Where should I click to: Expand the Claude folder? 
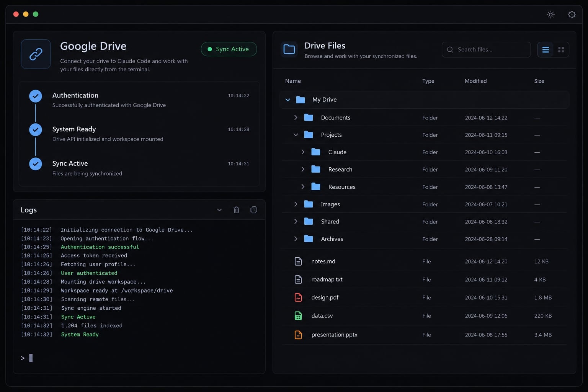[x=303, y=152]
